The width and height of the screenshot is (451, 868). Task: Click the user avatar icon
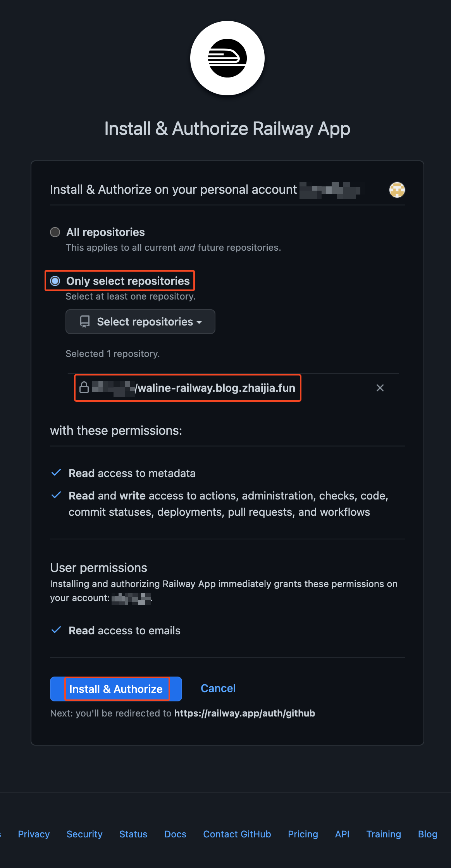point(397,190)
